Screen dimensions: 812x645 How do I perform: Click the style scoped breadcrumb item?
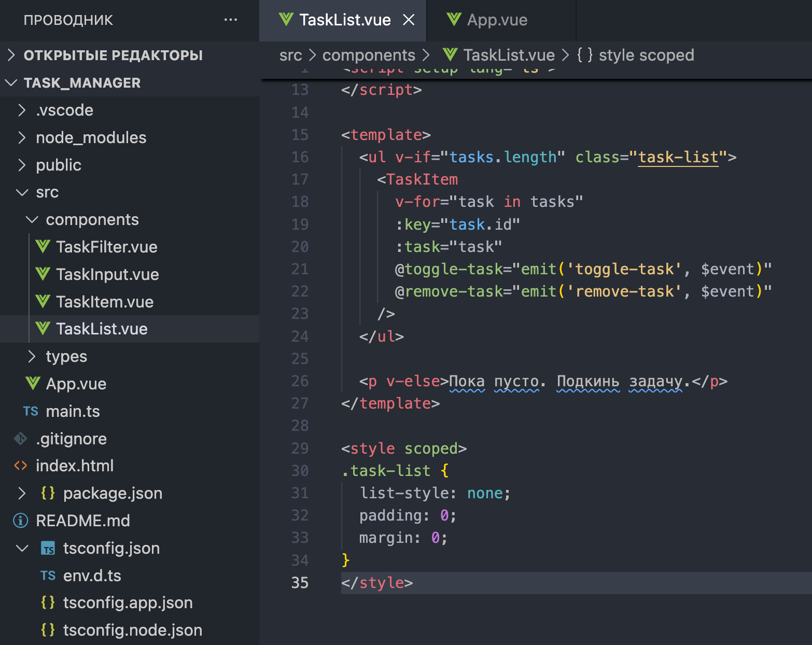pyautogui.click(x=646, y=55)
